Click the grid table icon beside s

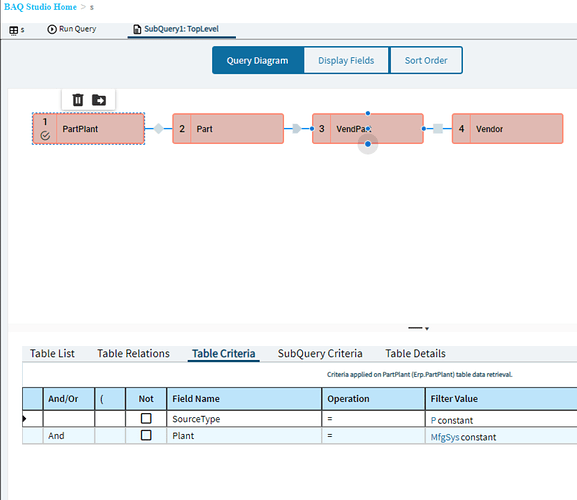tap(14, 30)
